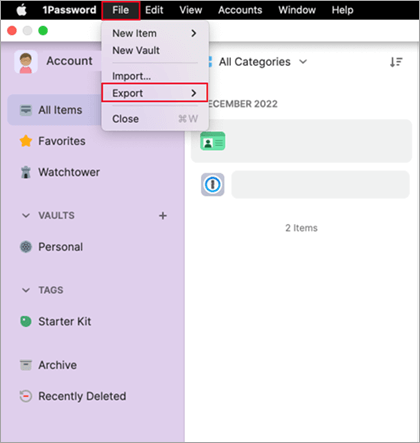This screenshot has height=443, width=420.
Task: Open the Personal vault
Action: coord(61,247)
